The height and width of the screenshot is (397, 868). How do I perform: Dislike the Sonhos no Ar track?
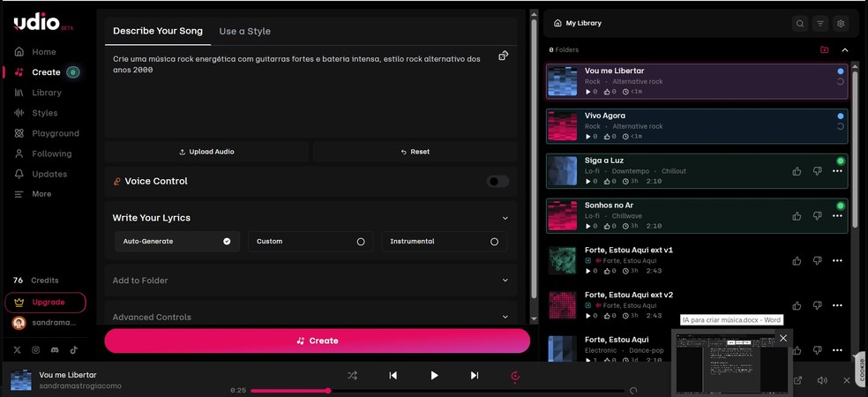pyautogui.click(x=817, y=216)
